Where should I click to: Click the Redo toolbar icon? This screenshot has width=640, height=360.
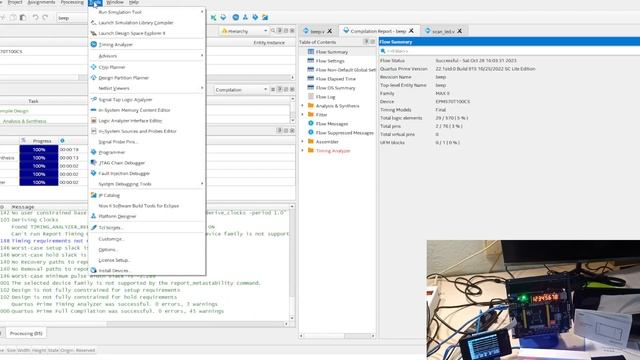(x=45, y=18)
